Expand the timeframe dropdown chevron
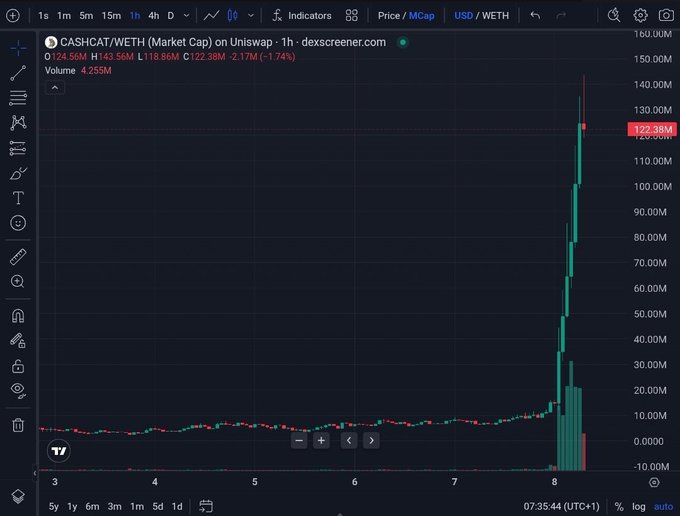Screen dimensions: 680x516 pyautogui.click(x=186, y=16)
